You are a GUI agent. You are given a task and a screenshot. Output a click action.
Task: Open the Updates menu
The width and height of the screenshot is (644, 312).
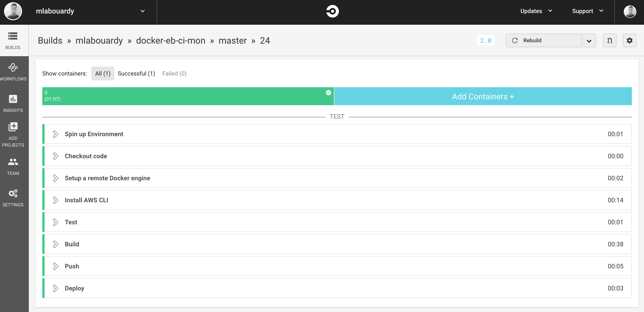536,11
